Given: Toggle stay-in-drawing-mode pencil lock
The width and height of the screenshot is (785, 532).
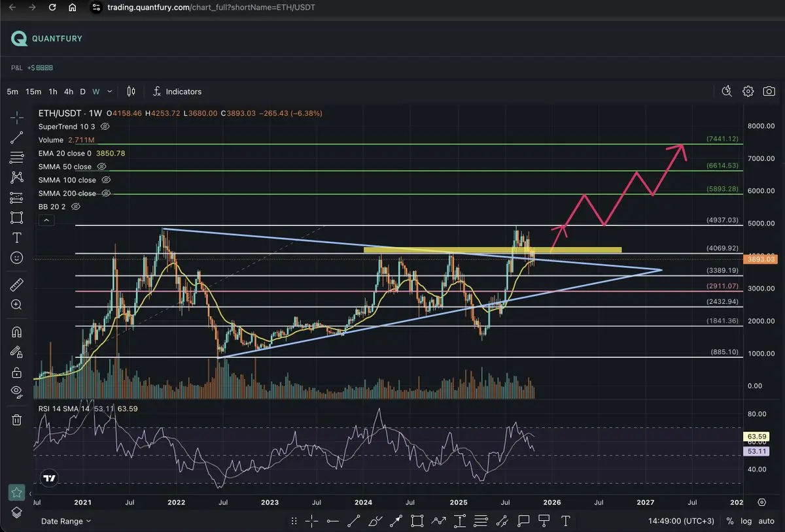Looking at the screenshot, I should [17, 352].
